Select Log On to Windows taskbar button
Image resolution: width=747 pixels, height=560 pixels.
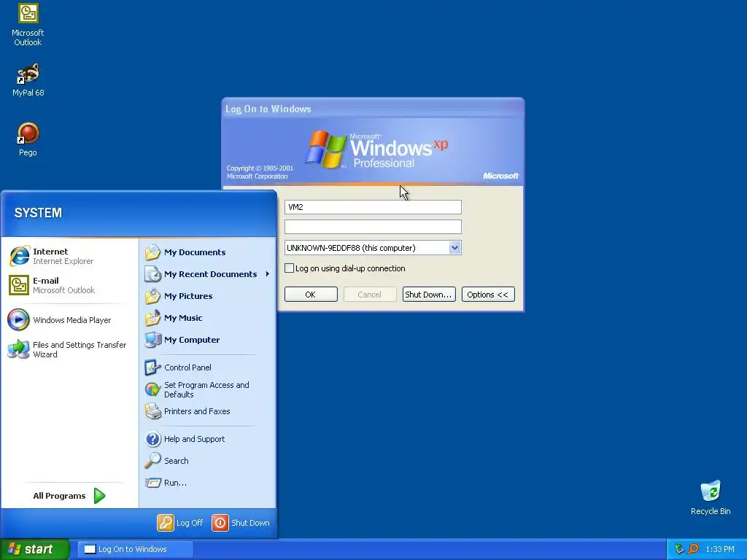(x=135, y=549)
